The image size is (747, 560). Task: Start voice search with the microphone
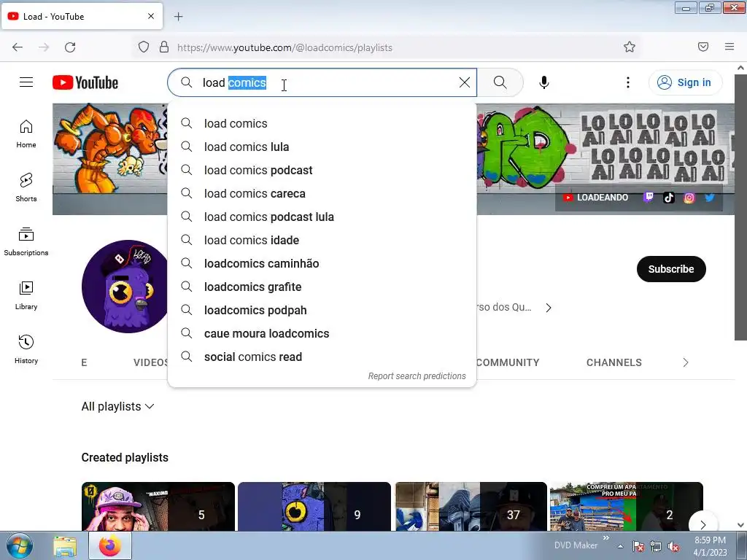pyautogui.click(x=544, y=82)
